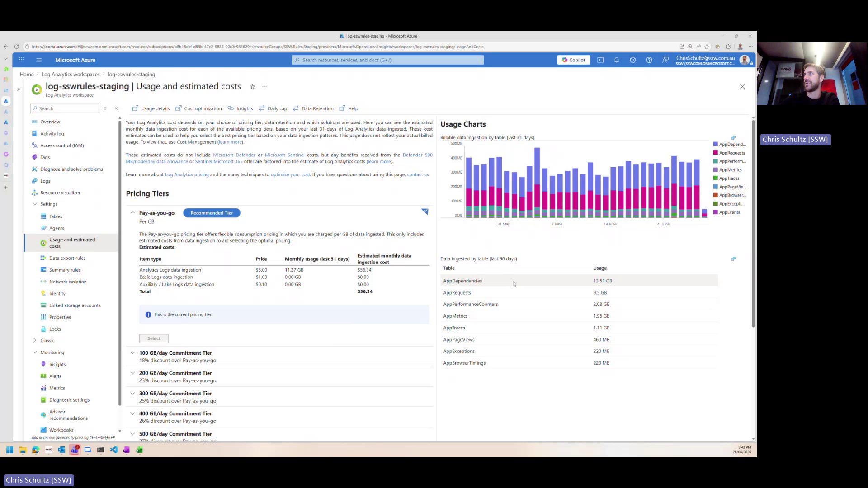868x488 pixels.
Task: Collapse the Pay-as-you-go tier
Action: tap(132, 212)
